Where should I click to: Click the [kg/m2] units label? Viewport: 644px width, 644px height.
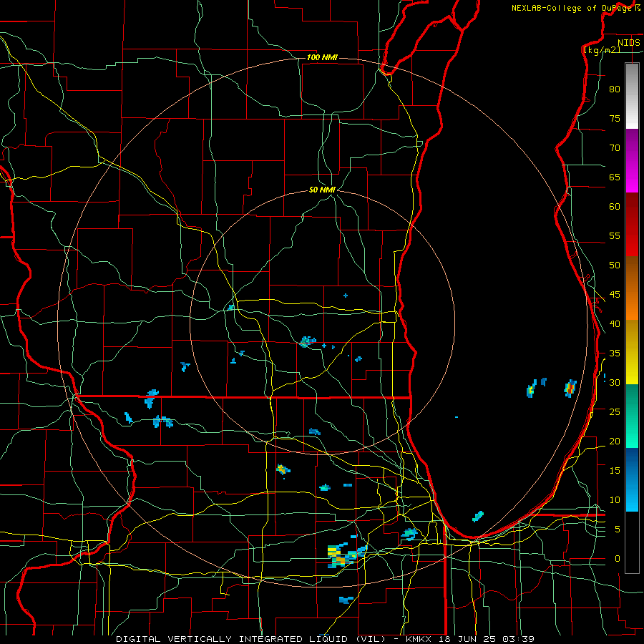point(602,50)
